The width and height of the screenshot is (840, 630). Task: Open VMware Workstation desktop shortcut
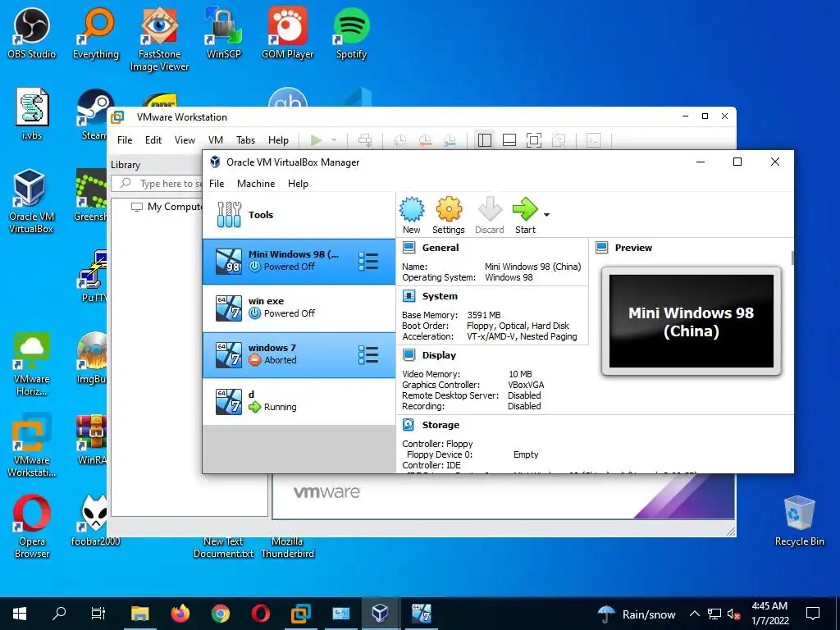click(31, 445)
